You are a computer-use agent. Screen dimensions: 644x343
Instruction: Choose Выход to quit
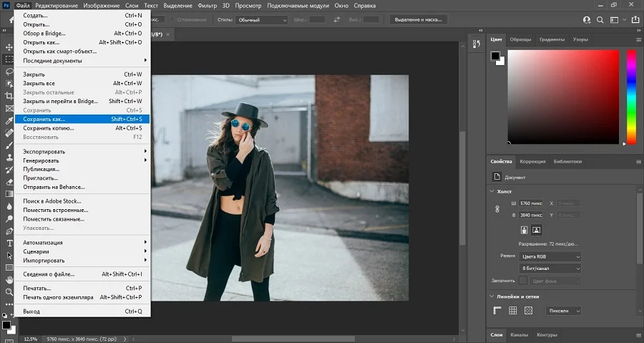[82, 311]
